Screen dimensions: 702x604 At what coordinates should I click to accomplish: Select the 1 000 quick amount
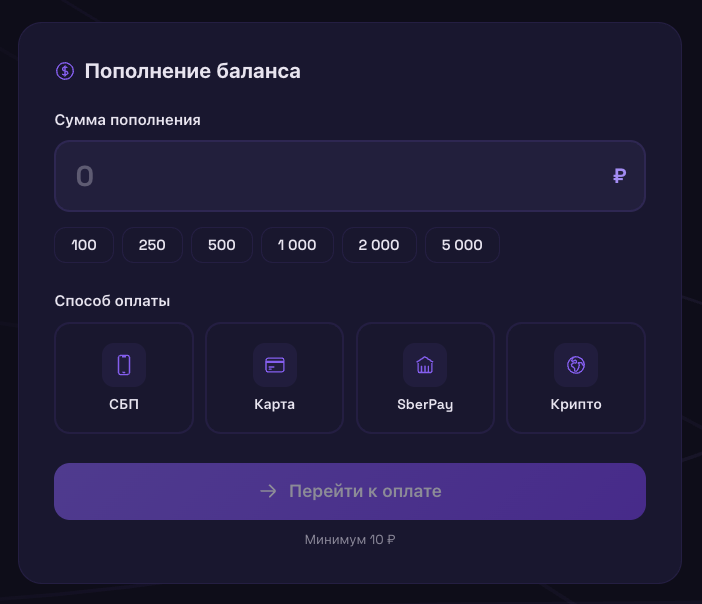coord(297,245)
